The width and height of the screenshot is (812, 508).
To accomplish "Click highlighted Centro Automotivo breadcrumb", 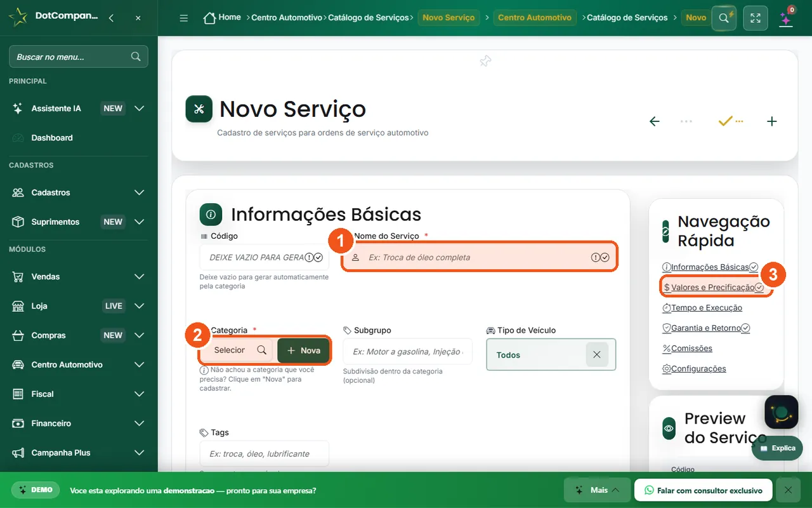I will (535, 18).
